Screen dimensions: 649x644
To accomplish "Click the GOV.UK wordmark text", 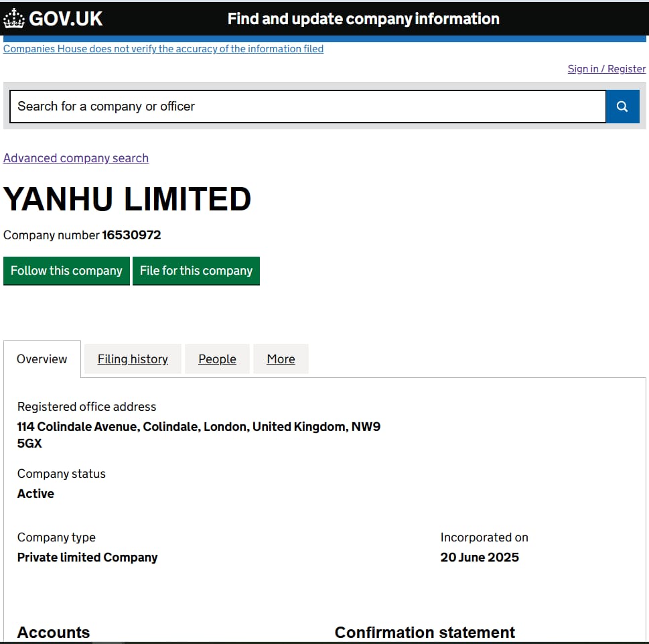I will tap(66, 19).
